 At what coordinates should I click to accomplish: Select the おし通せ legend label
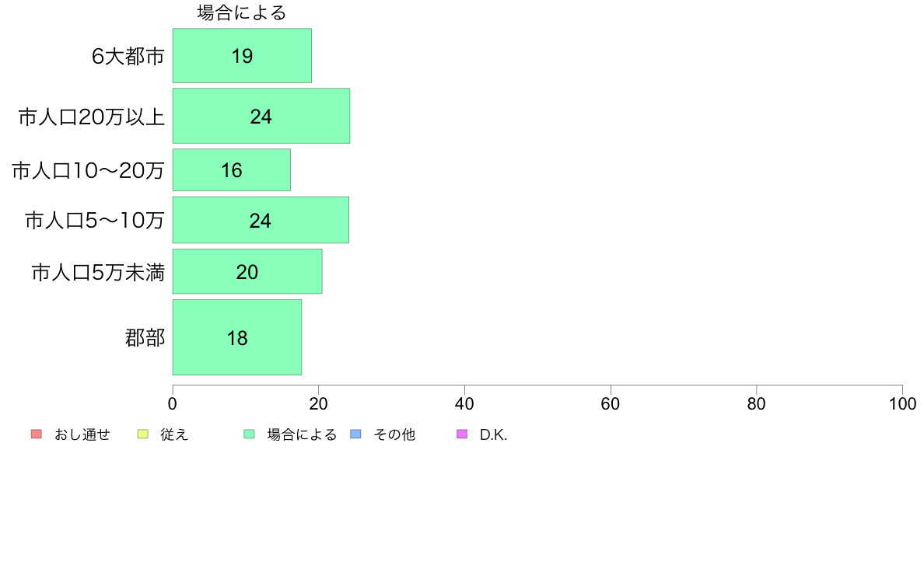pyautogui.click(x=82, y=434)
